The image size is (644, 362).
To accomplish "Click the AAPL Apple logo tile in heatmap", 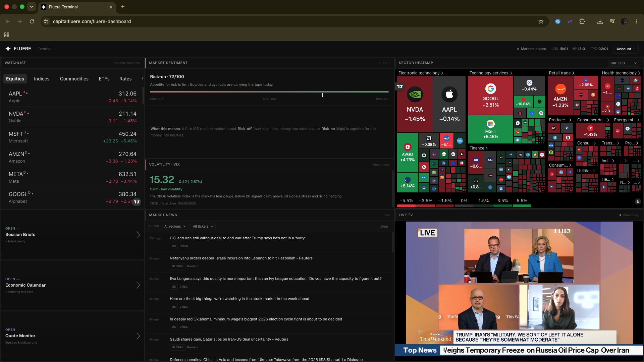I will click(x=449, y=104).
